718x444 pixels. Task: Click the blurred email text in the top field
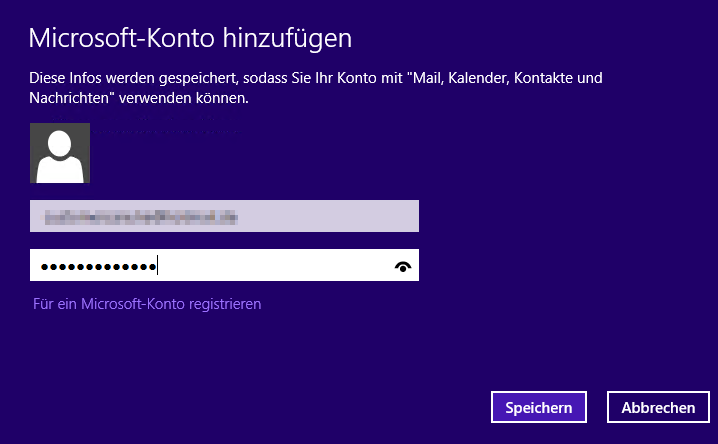pyautogui.click(x=139, y=217)
